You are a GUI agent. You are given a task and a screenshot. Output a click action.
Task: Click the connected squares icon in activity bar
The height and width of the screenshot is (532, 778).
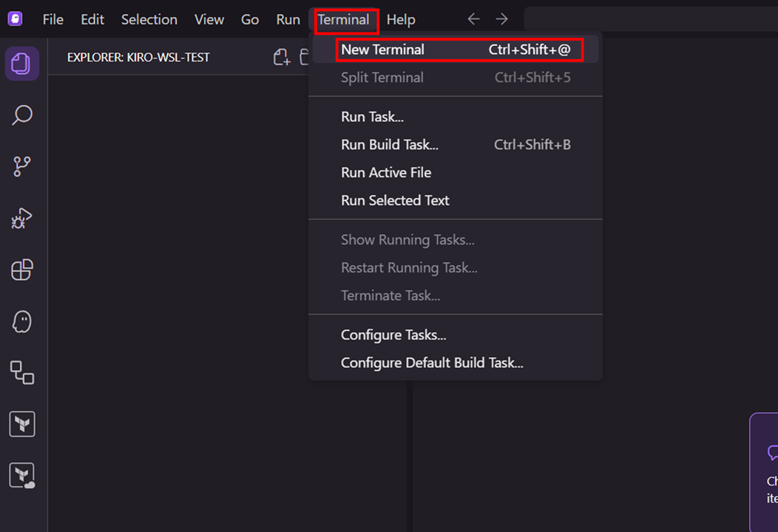pos(22,372)
